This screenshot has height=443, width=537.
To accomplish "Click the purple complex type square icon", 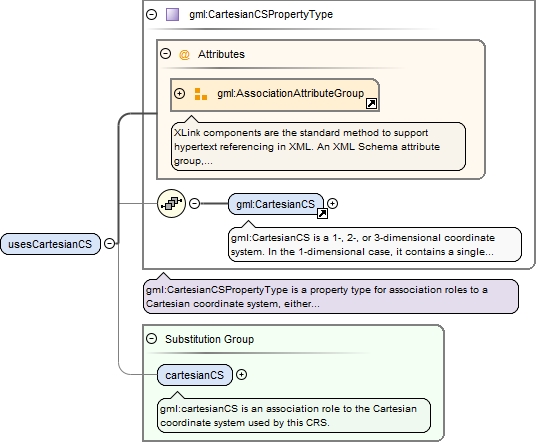I will click(172, 14).
